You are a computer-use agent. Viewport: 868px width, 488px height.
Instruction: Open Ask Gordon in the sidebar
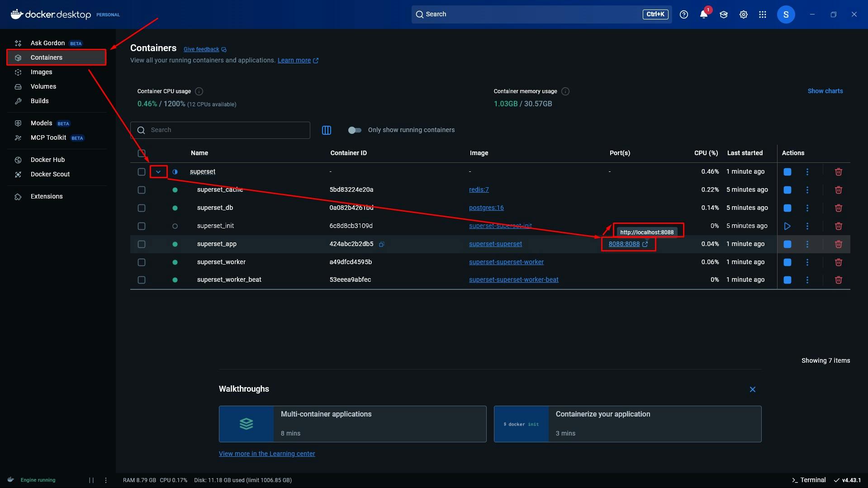coord(57,43)
